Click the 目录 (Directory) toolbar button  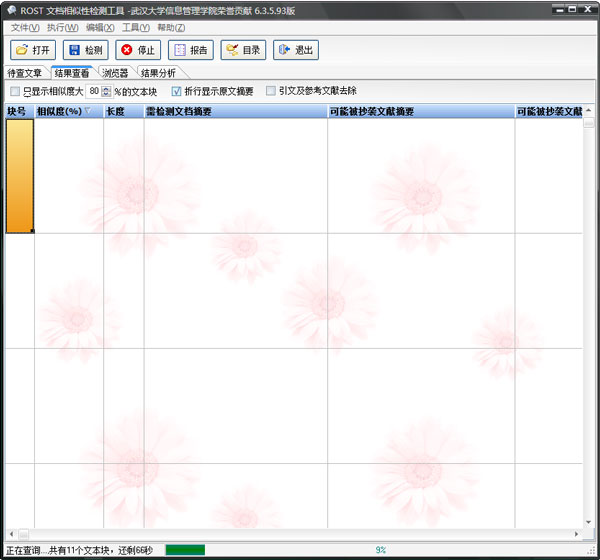coord(243,50)
